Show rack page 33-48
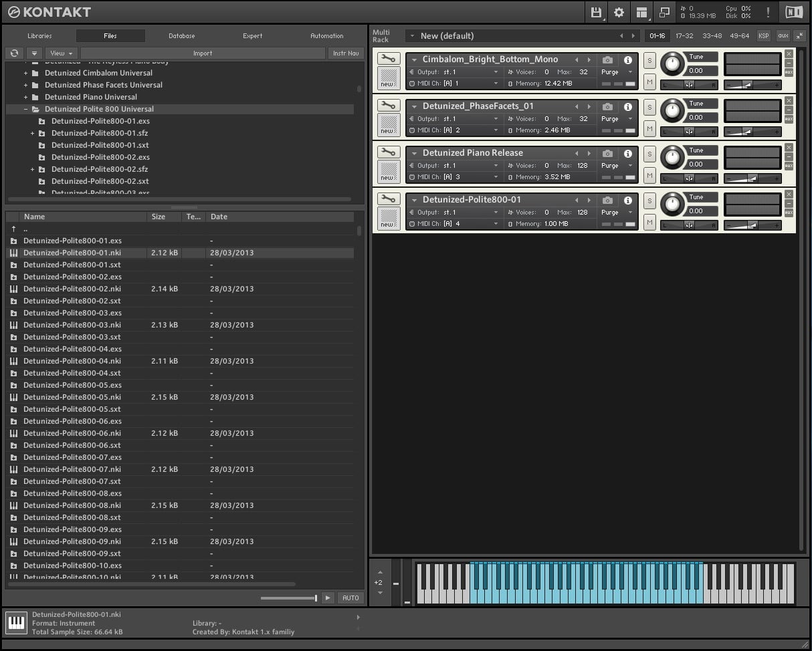Screen dimensions: 812x651 [x=712, y=35]
